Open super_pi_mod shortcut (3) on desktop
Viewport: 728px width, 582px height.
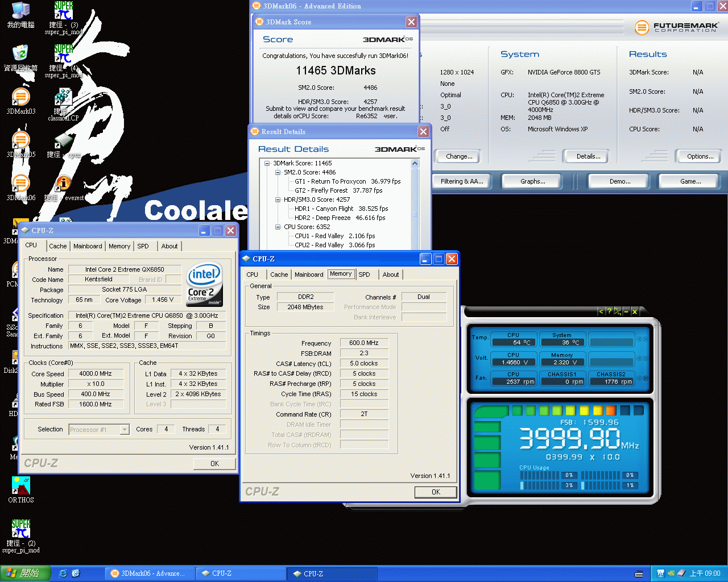[x=64, y=18]
